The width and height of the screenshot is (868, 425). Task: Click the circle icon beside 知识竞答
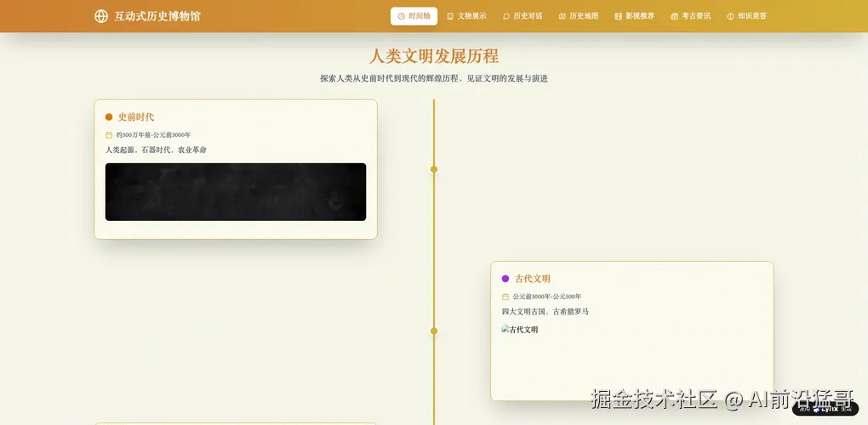pos(730,16)
